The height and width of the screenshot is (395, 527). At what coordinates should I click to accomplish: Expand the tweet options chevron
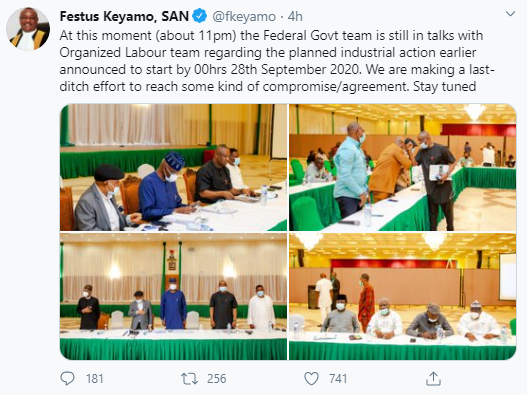click(x=511, y=14)
